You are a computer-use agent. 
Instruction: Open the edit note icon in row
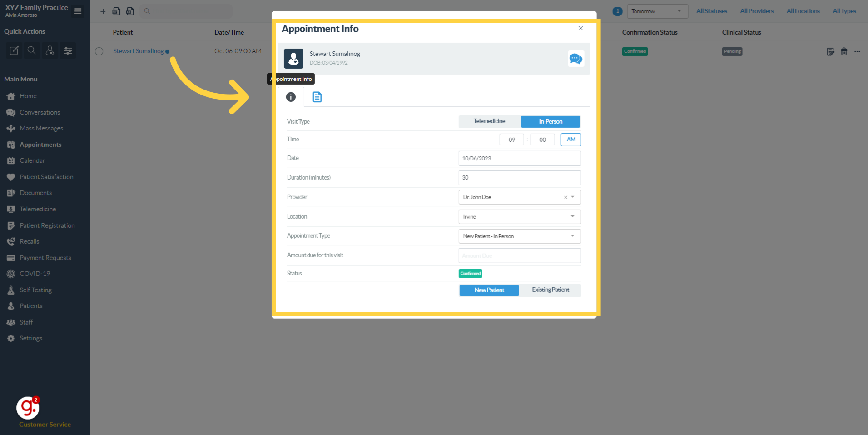[830, 51]
